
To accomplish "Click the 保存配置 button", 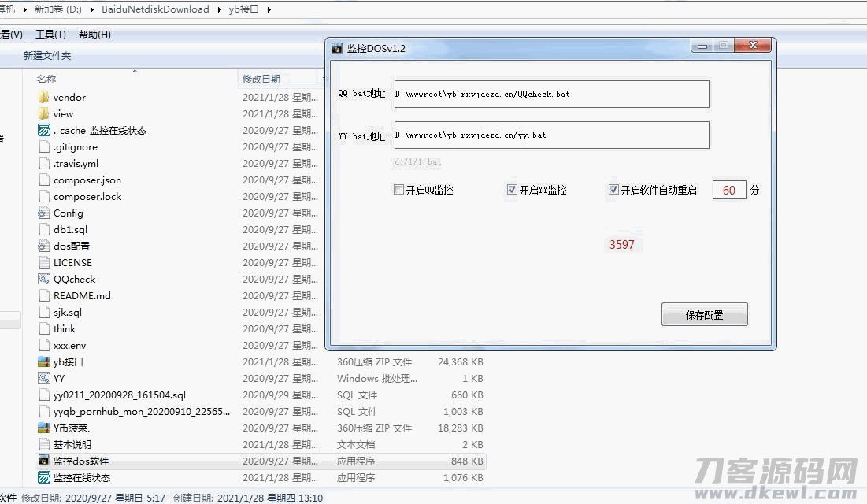I will point(704,315).
